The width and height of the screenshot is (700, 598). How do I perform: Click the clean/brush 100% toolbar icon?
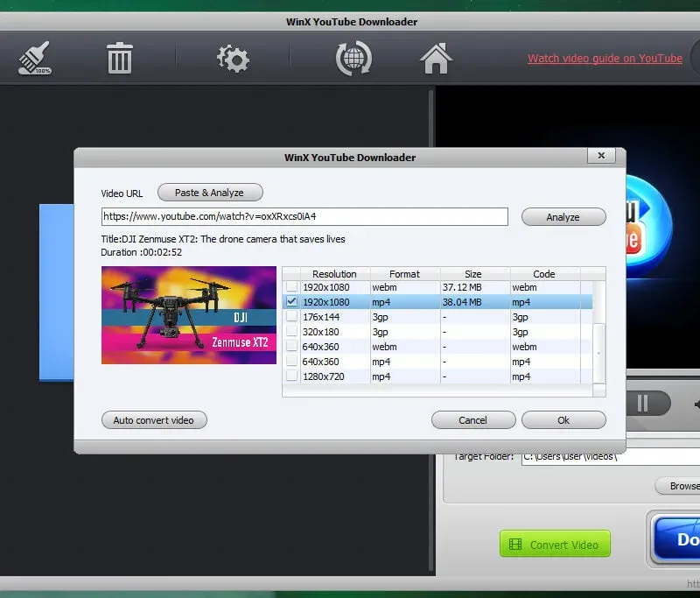click(34, 58)
